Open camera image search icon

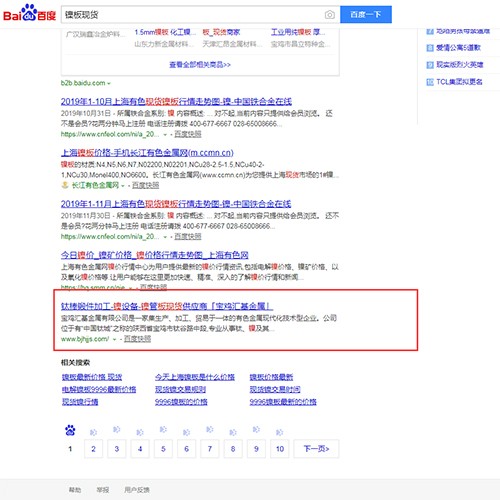click(x=329, y=15)
